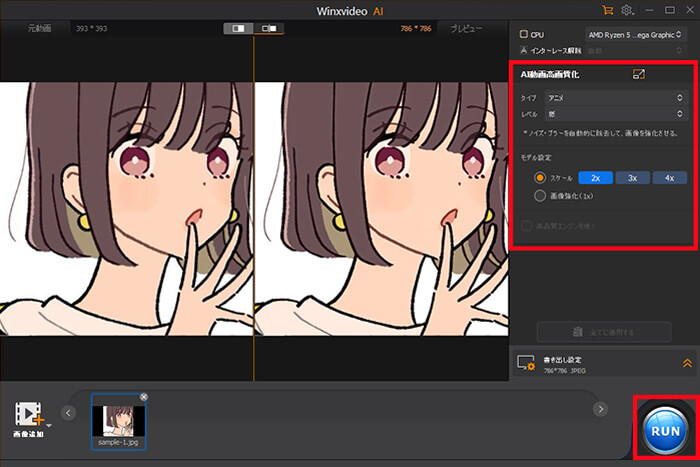Select the 元動画 original tab
The image size is (700, 467).
tap(39, 28)
